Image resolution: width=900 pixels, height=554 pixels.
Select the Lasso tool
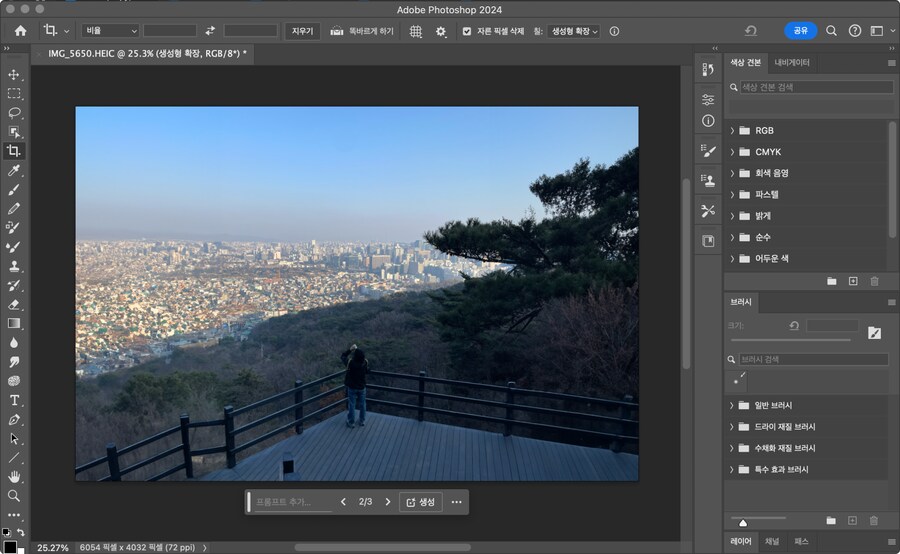coord(14,113)
